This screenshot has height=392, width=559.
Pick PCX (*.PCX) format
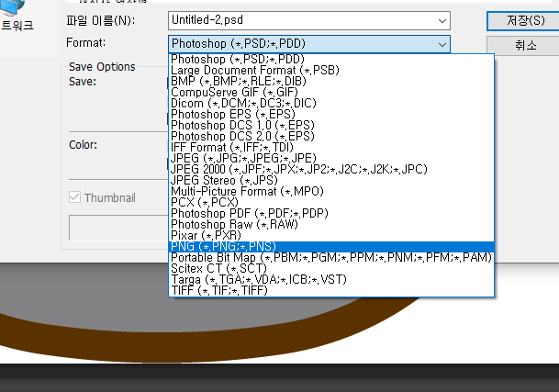331,203
